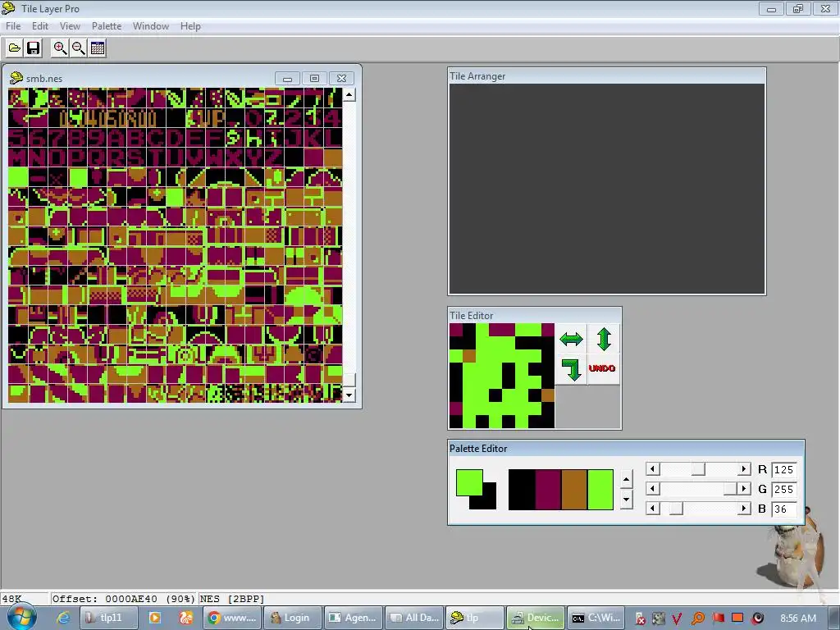Rotate the tile with the curved green arrow
Image resolution: width=840 pixels, height=630 pixels.
(x=571, y=369)
